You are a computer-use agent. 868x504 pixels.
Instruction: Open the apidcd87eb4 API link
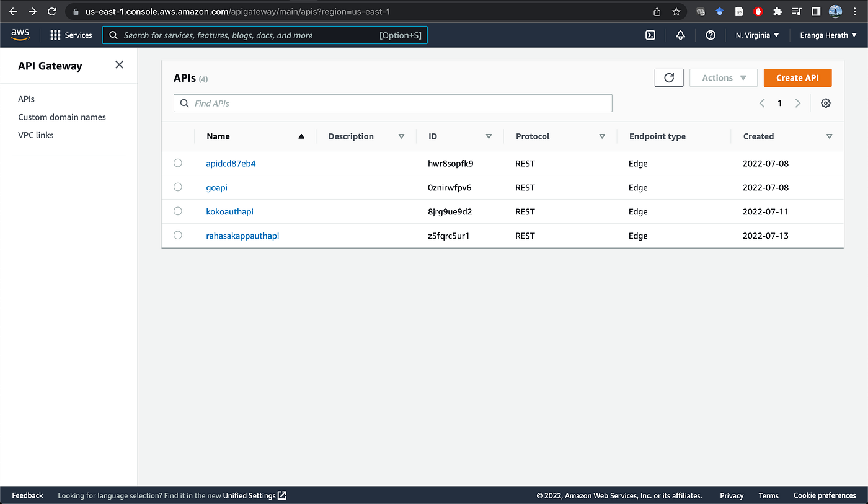click(x=231, y=164)
